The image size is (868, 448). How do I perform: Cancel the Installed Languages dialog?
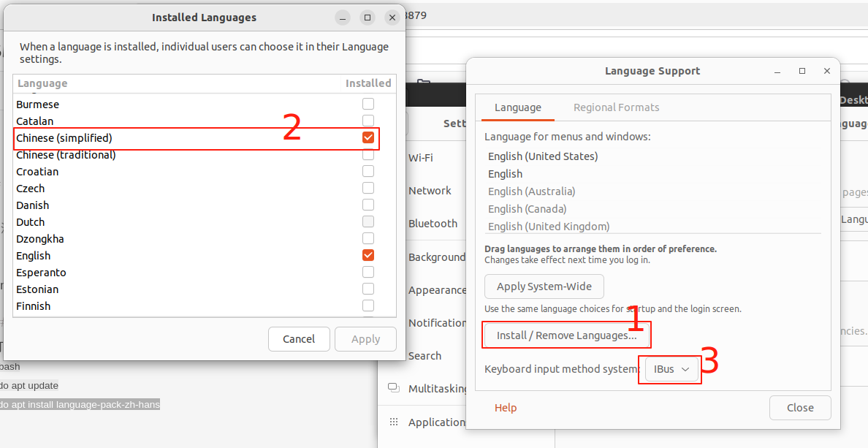pyautogui.click(x=299, y=339)
